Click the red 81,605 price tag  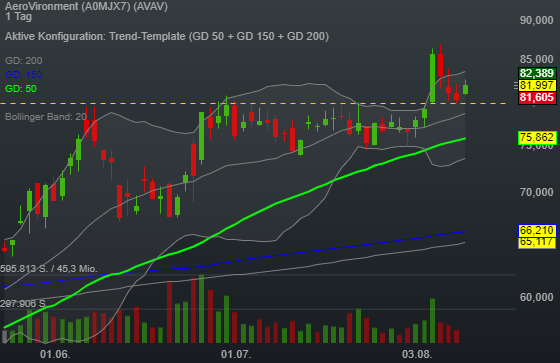point(537,97)
